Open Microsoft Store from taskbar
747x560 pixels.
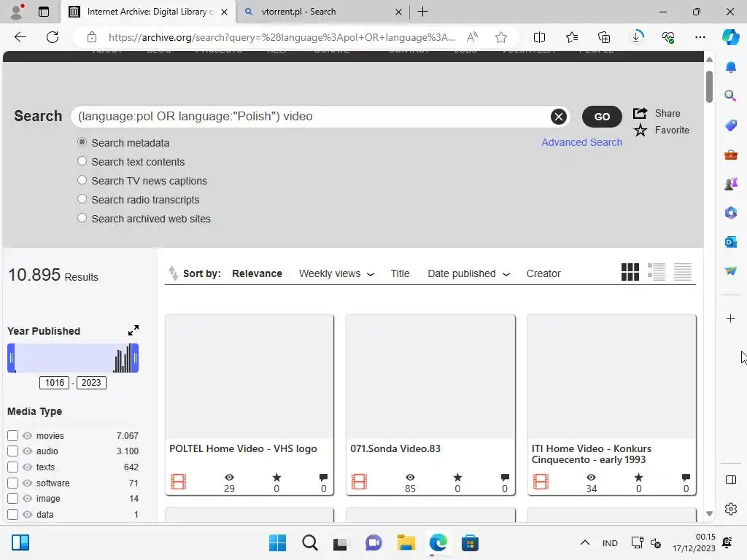click(470, 542)
